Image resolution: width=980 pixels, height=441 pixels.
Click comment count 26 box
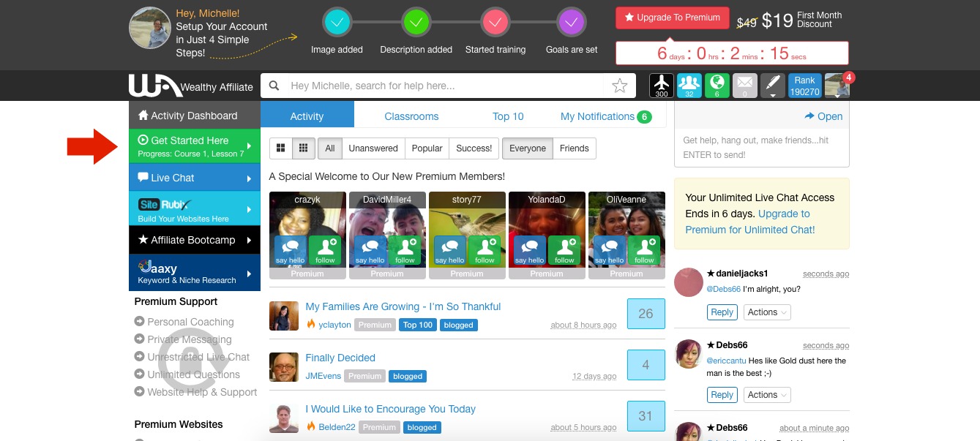[x=646, y=314]
